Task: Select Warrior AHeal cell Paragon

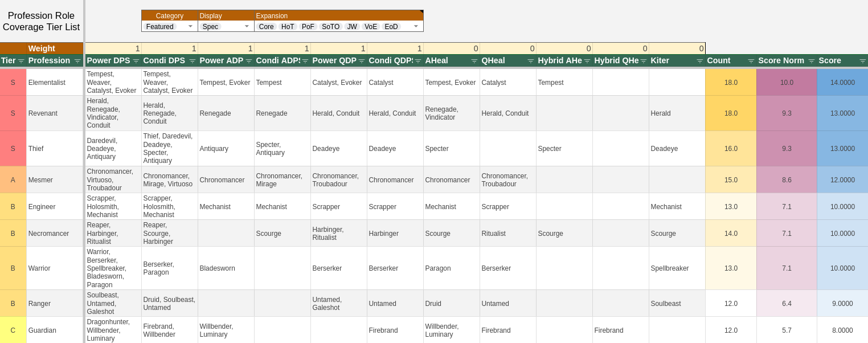Action: coord(452,268)
